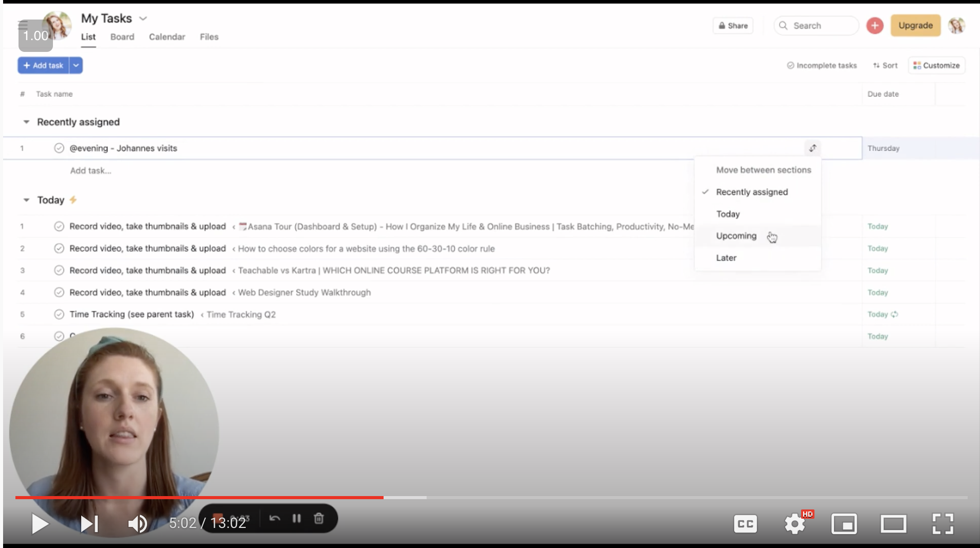This screenshot has height=548, width=980.
Task: Click the hamburger sidebar menu icon
Action: point(23,24)
